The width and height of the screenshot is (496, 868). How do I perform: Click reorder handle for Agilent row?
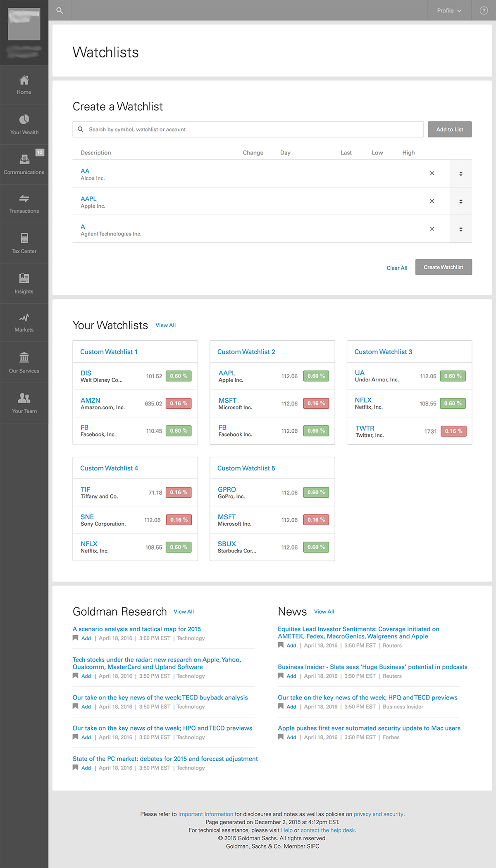pos(461,229)
